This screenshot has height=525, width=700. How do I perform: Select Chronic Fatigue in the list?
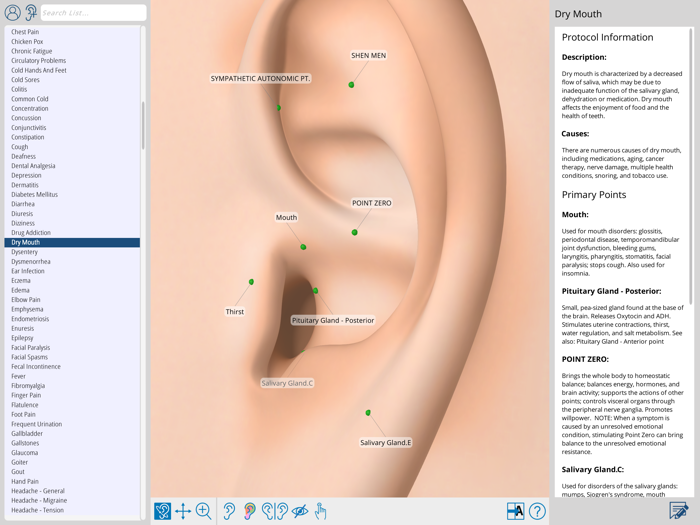point(72,51)
